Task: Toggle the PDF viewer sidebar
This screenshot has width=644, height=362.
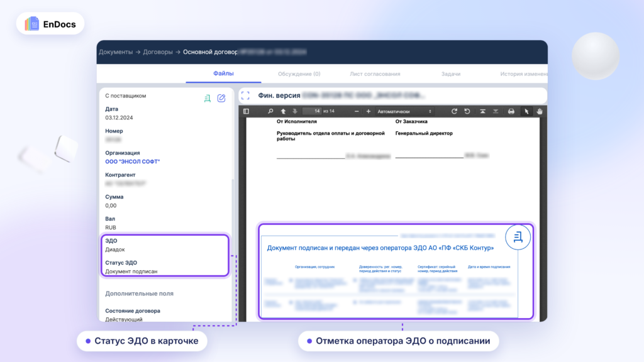Action: (246, 111)
